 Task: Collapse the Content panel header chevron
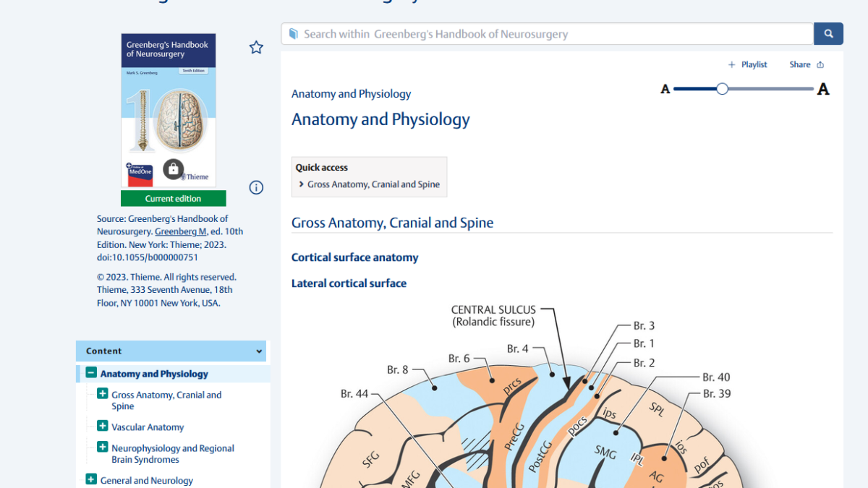(x=259, y=351)
